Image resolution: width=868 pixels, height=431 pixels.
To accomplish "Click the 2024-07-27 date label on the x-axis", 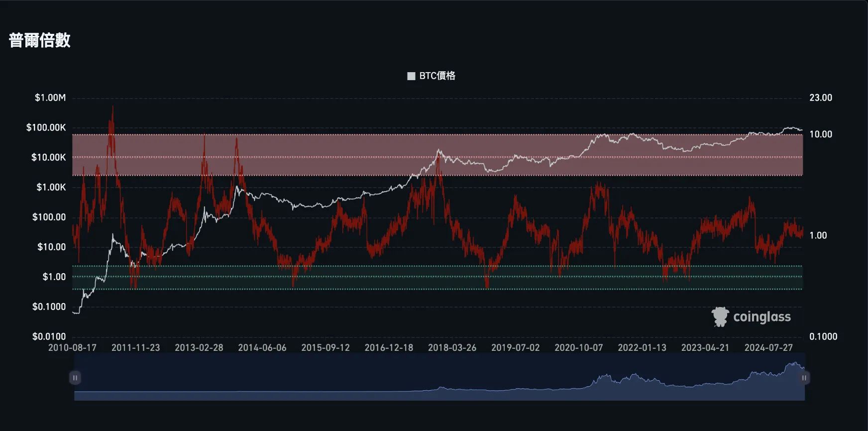I will pyautogui.click(x=768, y=347).
